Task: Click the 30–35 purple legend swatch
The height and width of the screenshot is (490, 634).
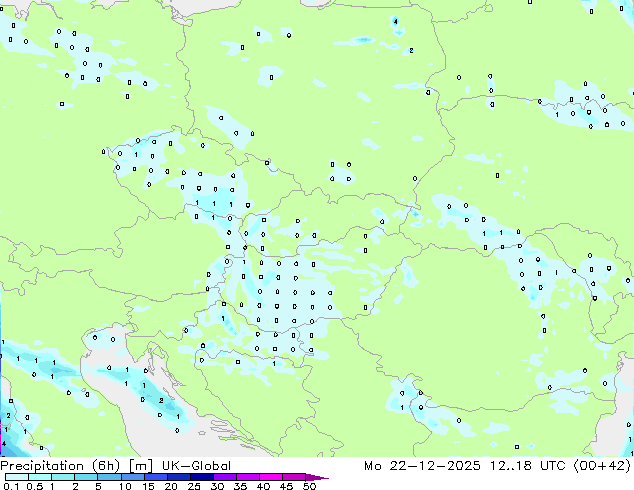Action: pyautogui.click(x=224, y=477)
